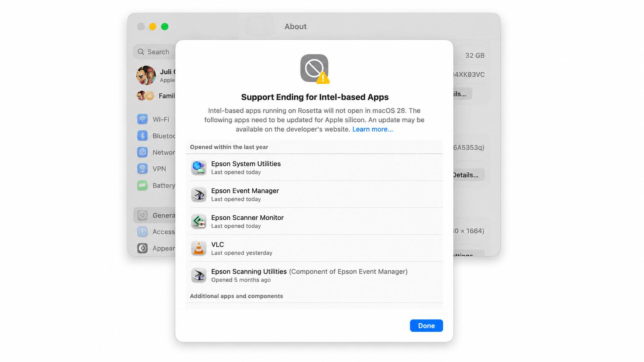The width and height of the screenshot is (644, 362).
Task: Click the Epson System Utilities app icon
Action: [199, 168]
